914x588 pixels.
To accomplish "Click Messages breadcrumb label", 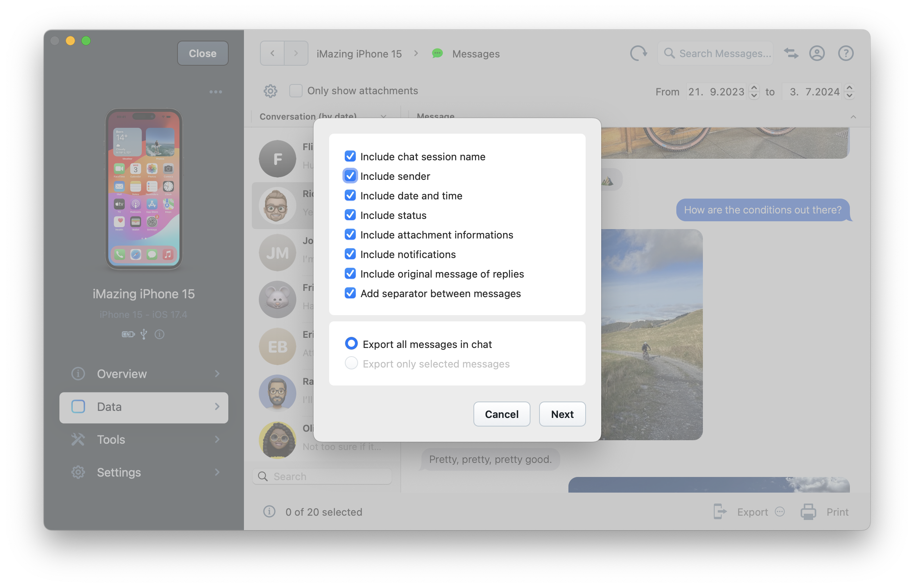I will point(475,54).
